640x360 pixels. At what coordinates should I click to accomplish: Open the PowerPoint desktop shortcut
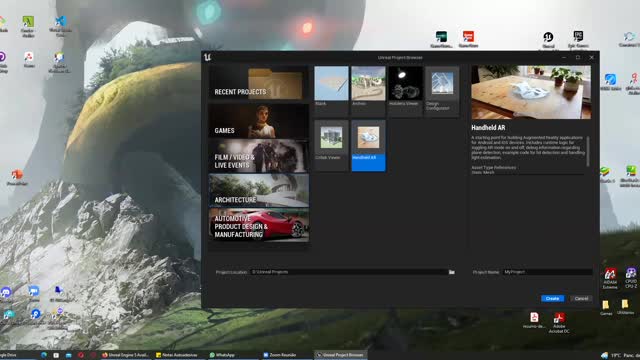coord(17,178)
